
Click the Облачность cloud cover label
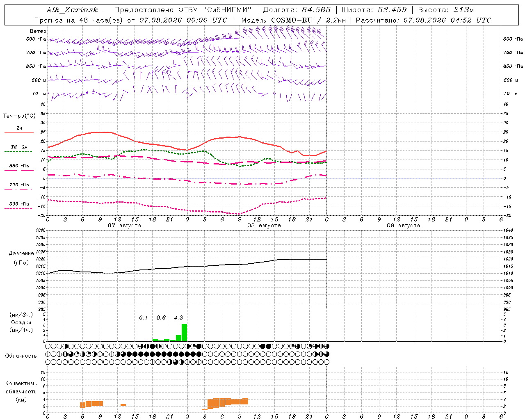tap(21, 356)
